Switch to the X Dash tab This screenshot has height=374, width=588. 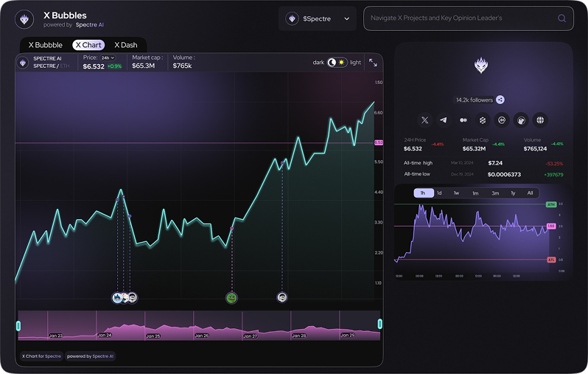tap(125, 45)
